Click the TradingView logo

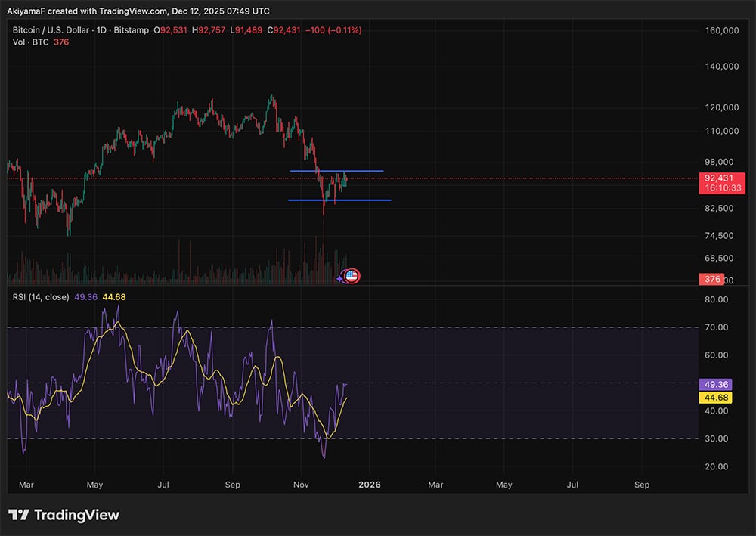click(x=64, y=515)
